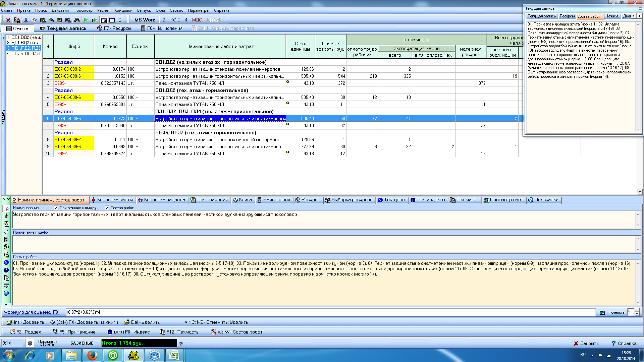Viewport: 644px width, 362px height.
Task: Click the binoculars search icon
Action: (x=77, y=20)
